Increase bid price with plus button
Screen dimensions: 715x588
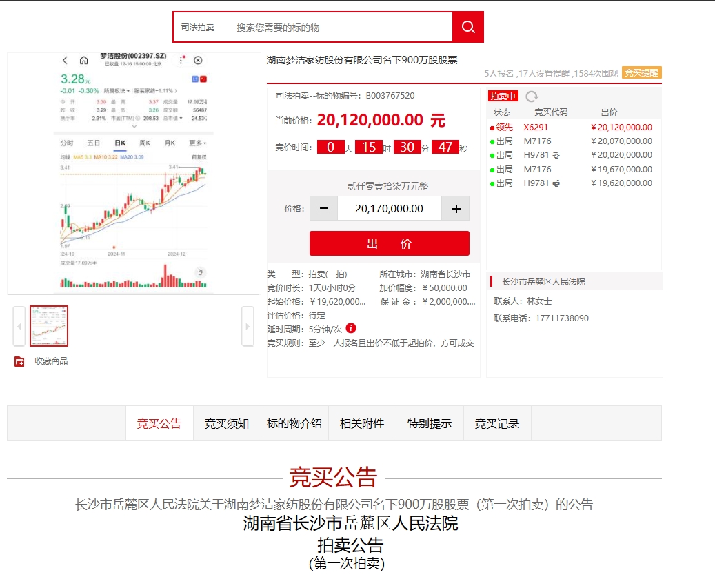coord(456,208)
